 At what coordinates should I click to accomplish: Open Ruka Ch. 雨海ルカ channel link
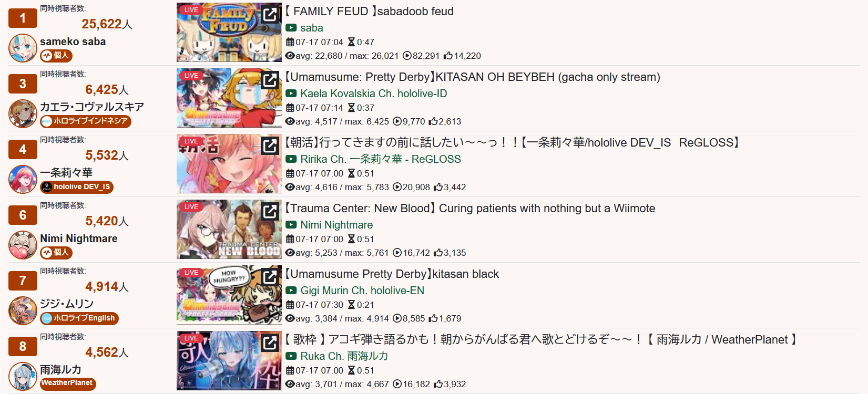(344, 356)
